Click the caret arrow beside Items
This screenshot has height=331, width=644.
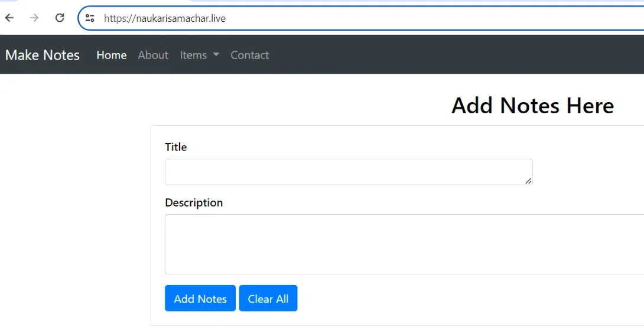(216, 55)
